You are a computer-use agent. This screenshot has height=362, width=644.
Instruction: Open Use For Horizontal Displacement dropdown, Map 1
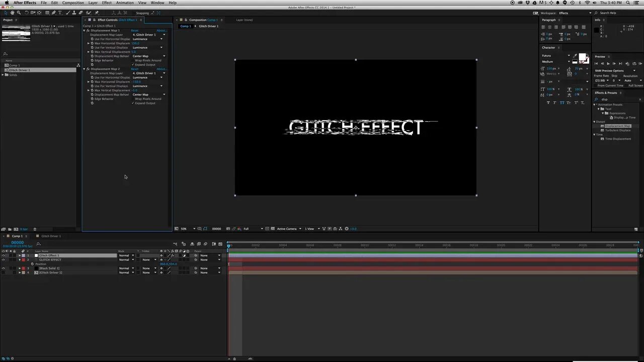[x=147, y=39]
